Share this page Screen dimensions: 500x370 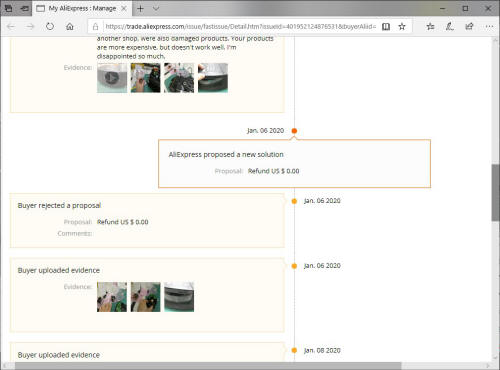click(469, 27)
